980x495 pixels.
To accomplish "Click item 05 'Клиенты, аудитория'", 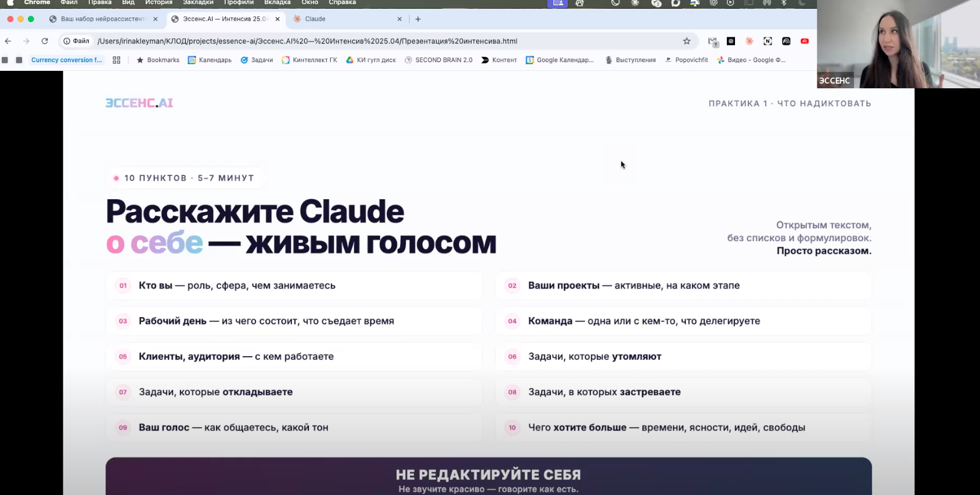I will [294, 356].
